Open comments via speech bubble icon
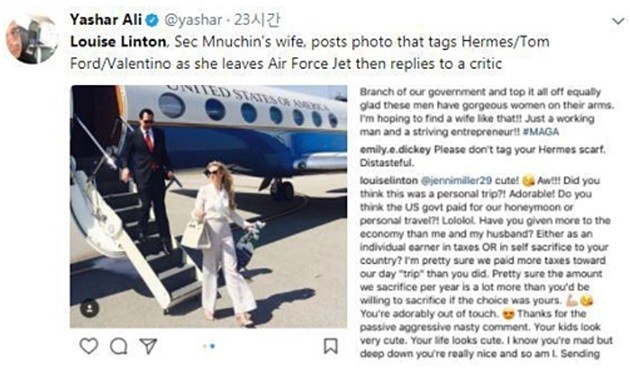 pyautogui.click(x=119, y=346)
